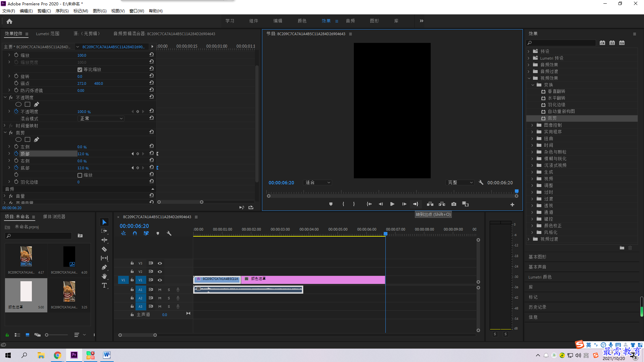This screenshot has height=362, width=644.
Task: Expand the Image Control effects folder
Action: tap(532, 125)
